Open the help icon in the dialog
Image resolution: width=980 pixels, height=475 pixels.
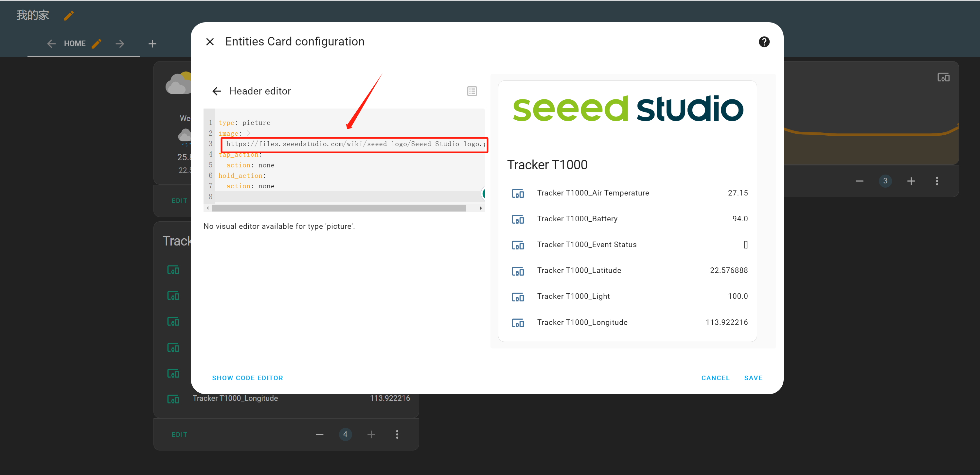(x=764, y=42)
